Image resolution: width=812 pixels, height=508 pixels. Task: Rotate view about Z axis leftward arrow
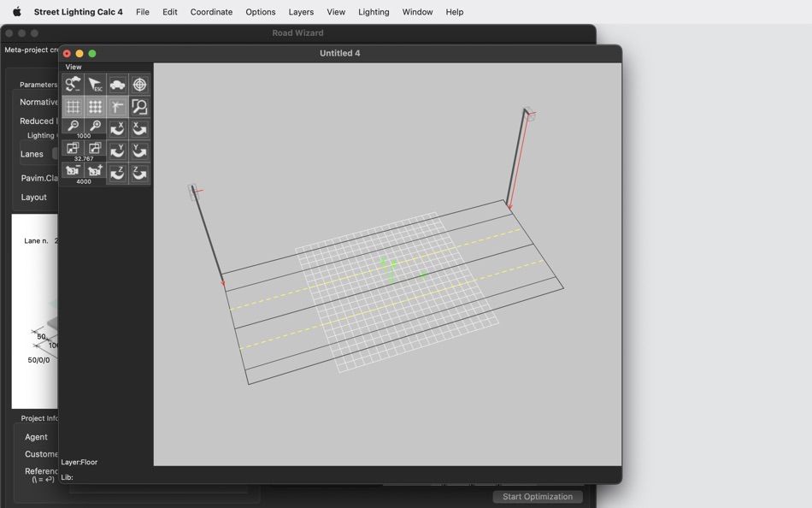[x=117, y=173]
